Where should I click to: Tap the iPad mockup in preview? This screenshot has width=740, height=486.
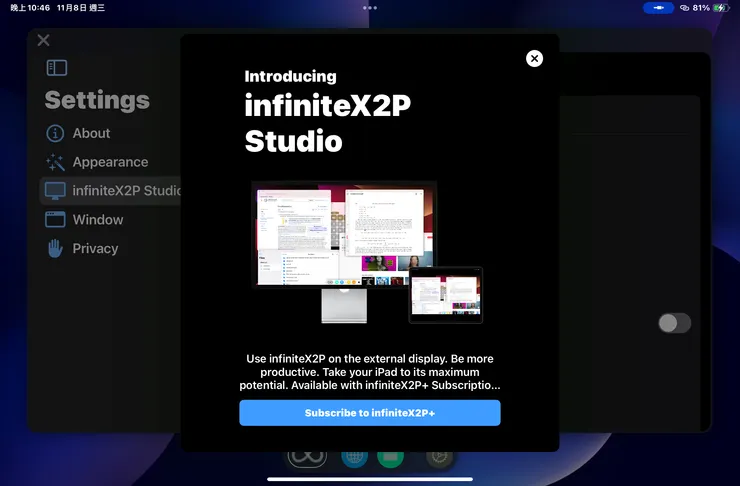click(446, 295)
